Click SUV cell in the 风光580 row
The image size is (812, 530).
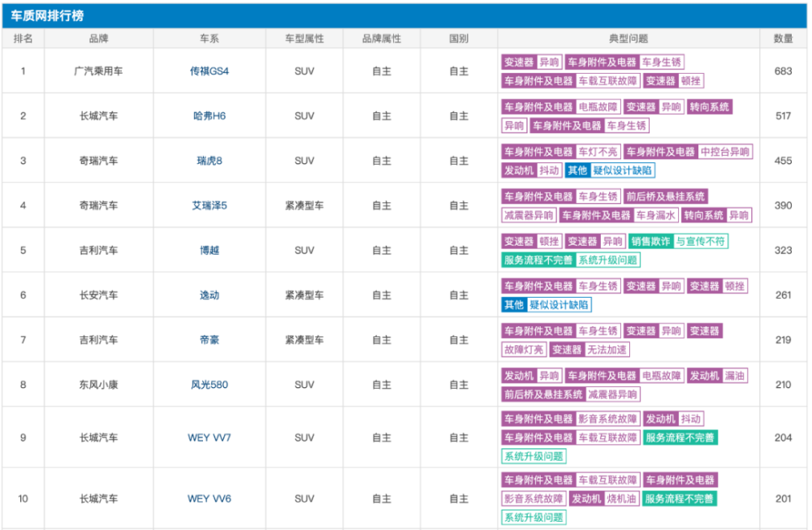(304, 385)
